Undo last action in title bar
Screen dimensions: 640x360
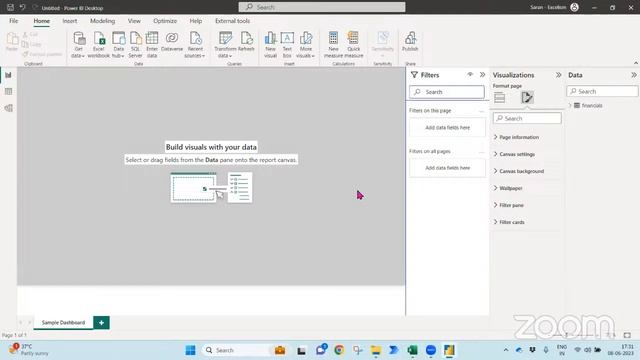click(x=22, y=7)
